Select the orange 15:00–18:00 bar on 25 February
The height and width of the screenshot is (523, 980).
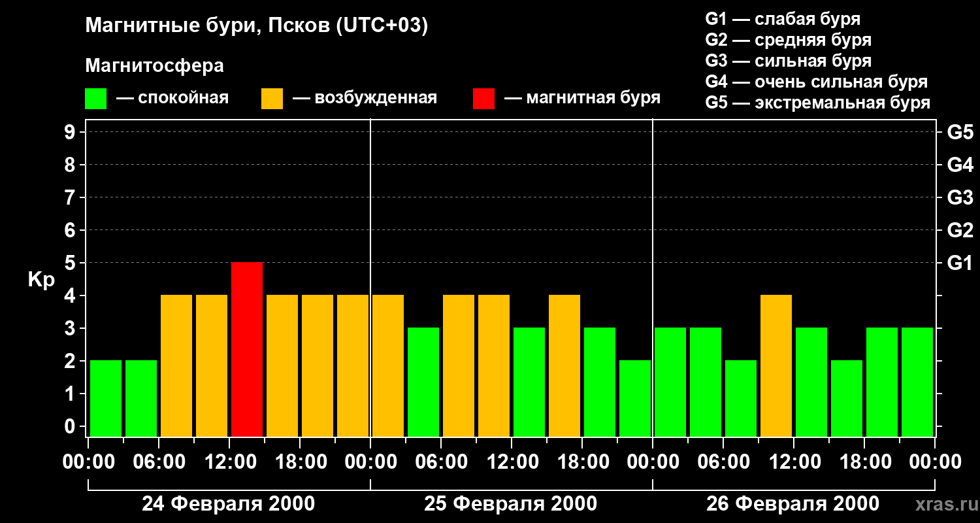pos(564,365)
